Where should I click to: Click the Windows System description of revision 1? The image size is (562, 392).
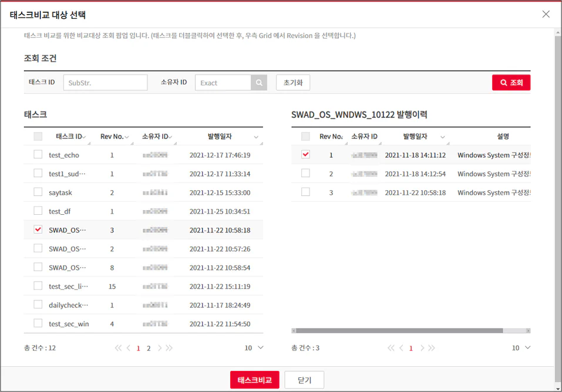(494, 155)
